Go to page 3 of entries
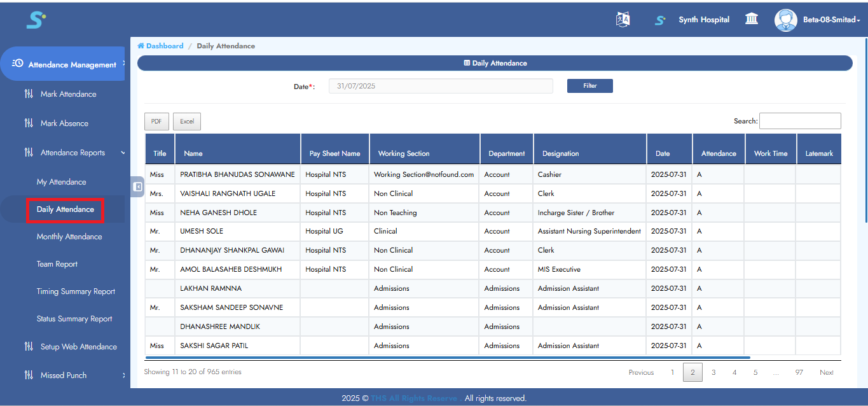The width and height of the screenshot is (868, 406). point(713,372)
